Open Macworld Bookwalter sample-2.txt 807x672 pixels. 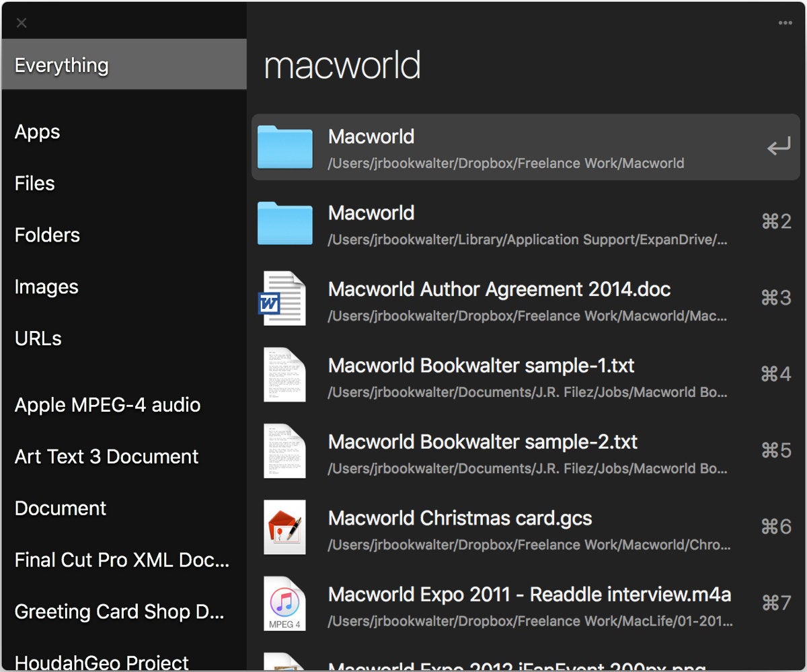coord(482,442)
